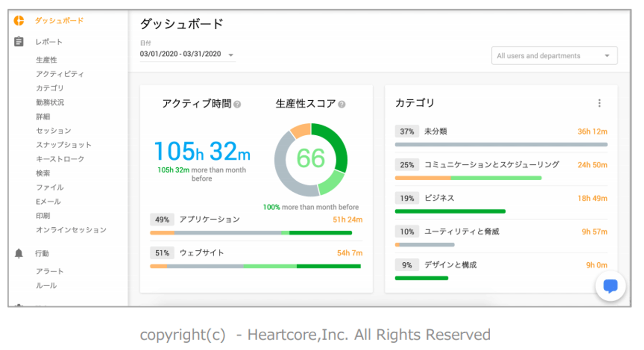Click the デザインと構成 category row
The image size is (644, 350).
click(x=501, y=270)
